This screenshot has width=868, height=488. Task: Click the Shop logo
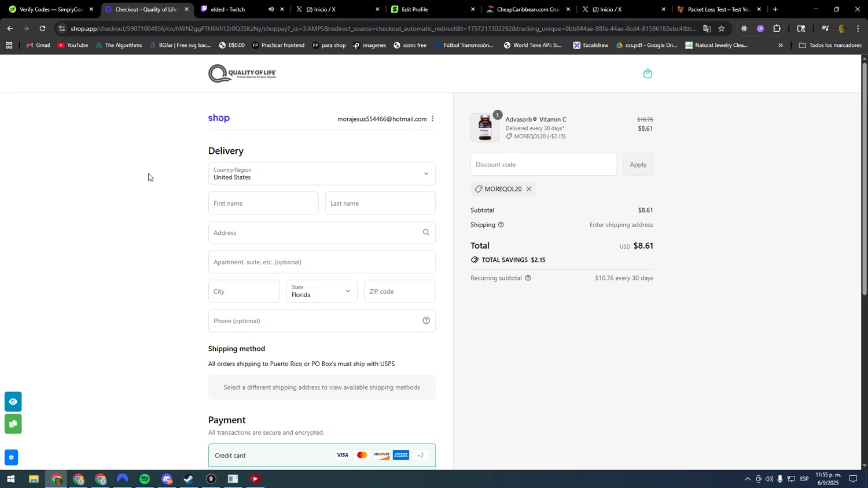click(x=219, y=119)
